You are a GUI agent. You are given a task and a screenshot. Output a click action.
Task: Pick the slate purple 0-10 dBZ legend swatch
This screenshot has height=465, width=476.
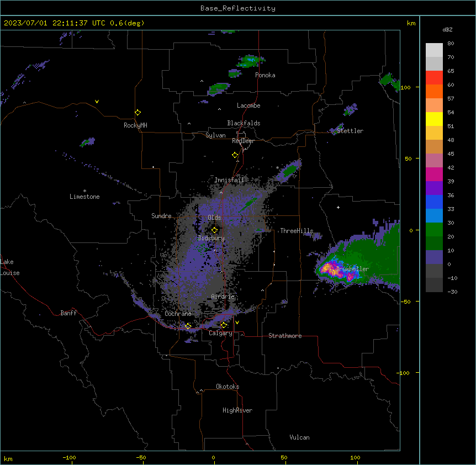tap(434, 257)
